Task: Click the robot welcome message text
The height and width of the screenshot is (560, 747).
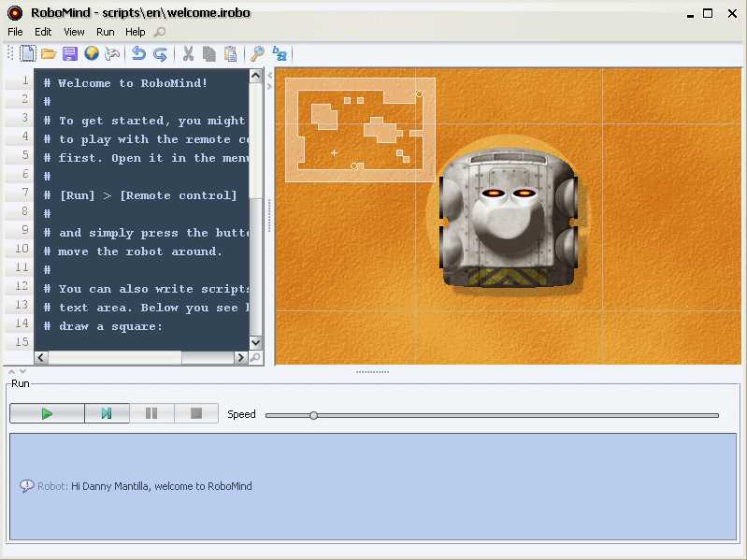Action: point(162,486)
